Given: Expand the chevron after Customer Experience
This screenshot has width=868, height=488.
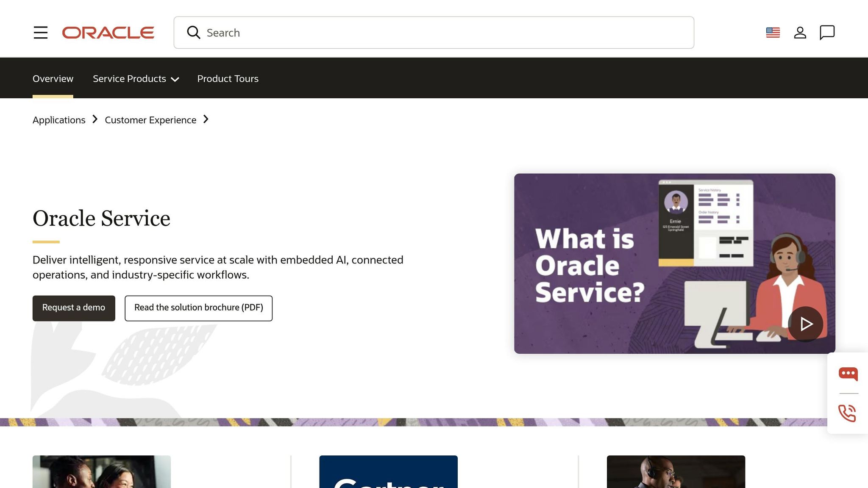Looking at the screenshot, I should point(206,119).
